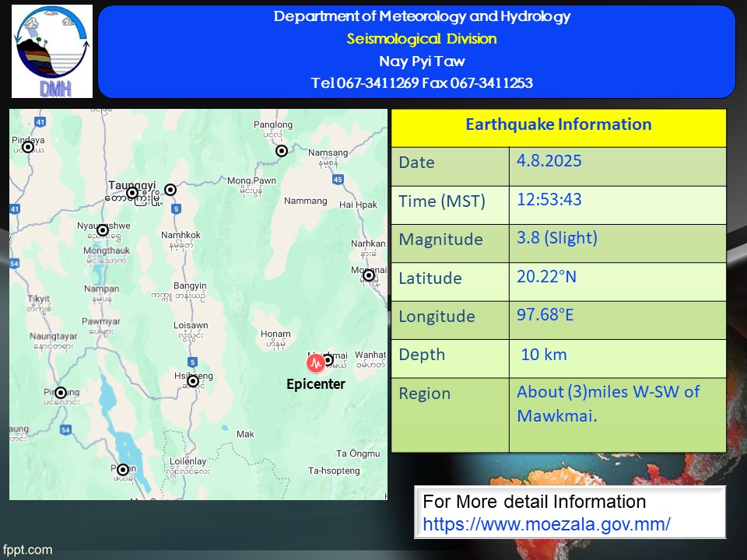Click the red Epicenter earthquake marker
Screen dimensions: 747x560
315,362
